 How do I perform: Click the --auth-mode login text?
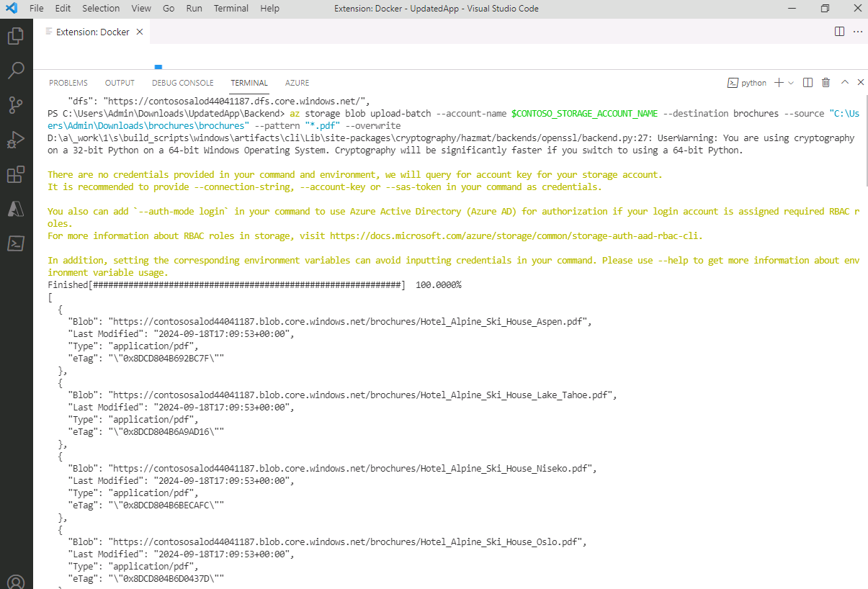183,211
